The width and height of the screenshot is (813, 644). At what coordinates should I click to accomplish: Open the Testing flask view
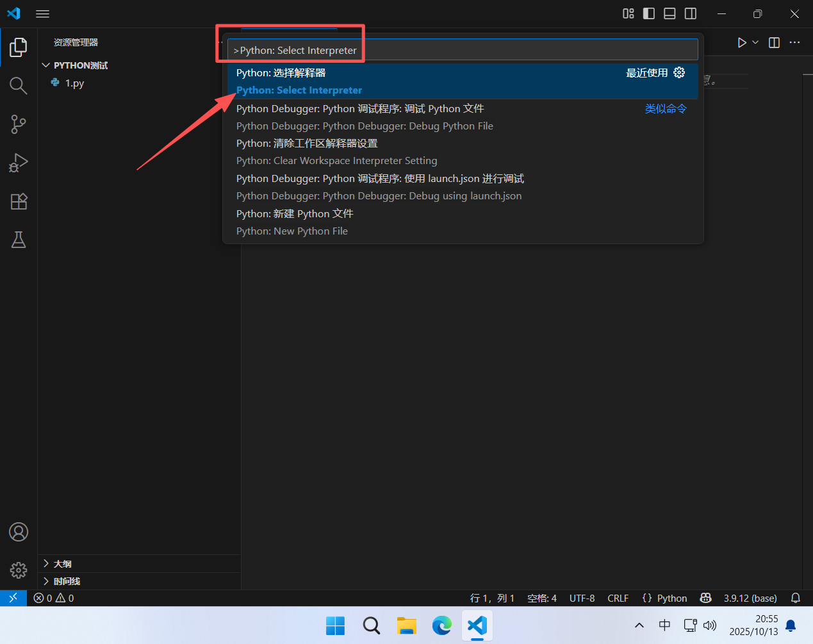19,240
